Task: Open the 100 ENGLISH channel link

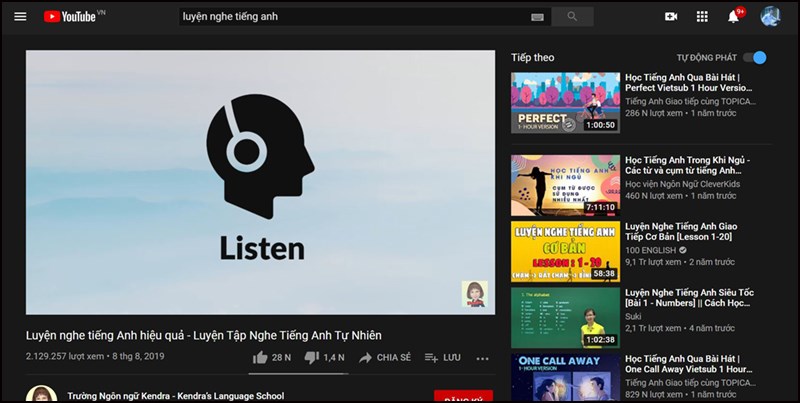Action: [651, 250]
